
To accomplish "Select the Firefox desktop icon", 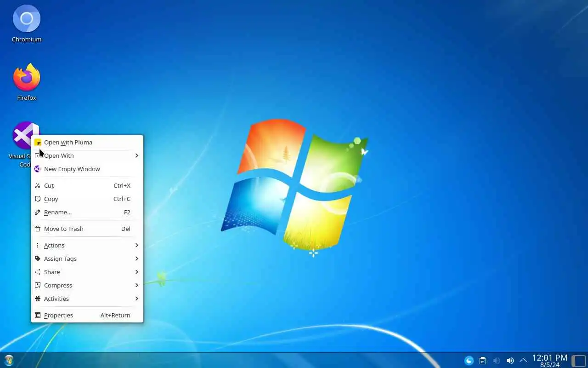I will pos(27,82).
